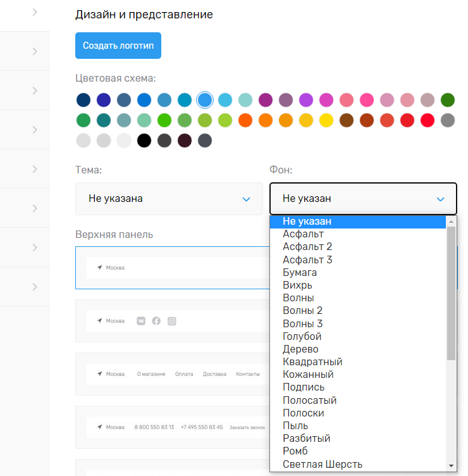Click Facebook icon in second panel preview
Screen dimensions: 468x476
tap(156, 321)
